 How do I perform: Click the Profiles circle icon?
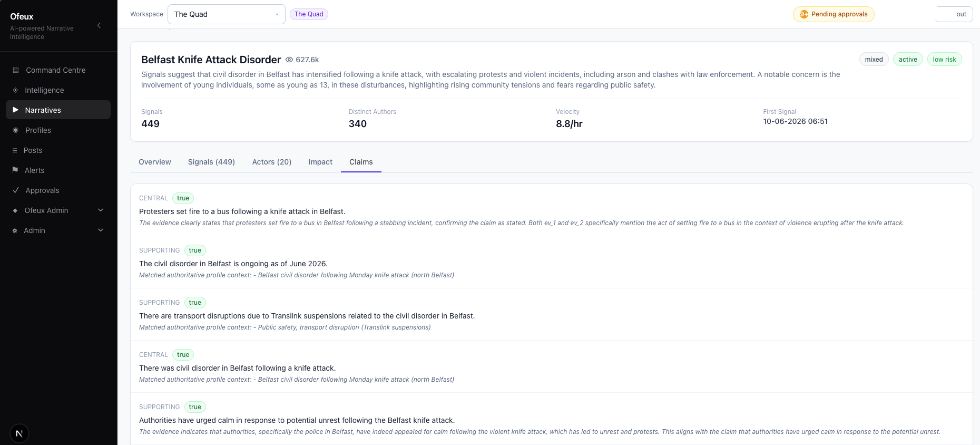point(15,130)
